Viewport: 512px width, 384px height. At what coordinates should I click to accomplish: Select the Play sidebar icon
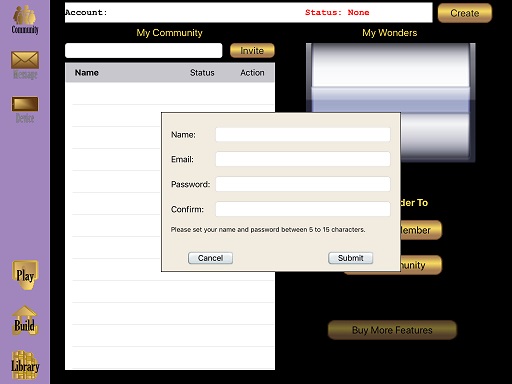pyautogui.click(x=25, y=275)
